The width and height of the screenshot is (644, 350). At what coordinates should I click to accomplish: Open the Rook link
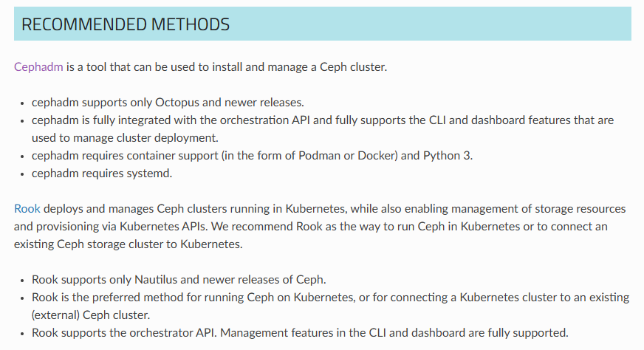point(27,208)
